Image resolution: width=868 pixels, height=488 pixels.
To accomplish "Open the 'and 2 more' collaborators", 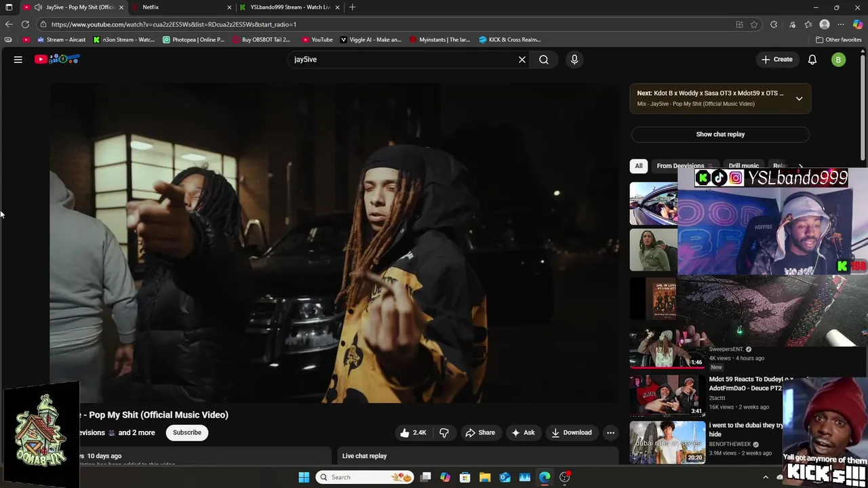I will pyautogui.click(x=136, y=432).
